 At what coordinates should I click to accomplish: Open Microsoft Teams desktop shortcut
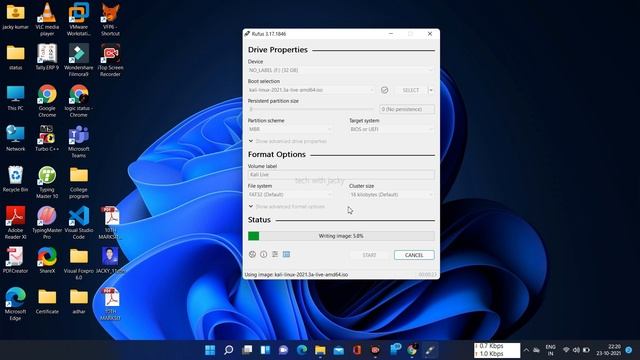coord(78,142)
